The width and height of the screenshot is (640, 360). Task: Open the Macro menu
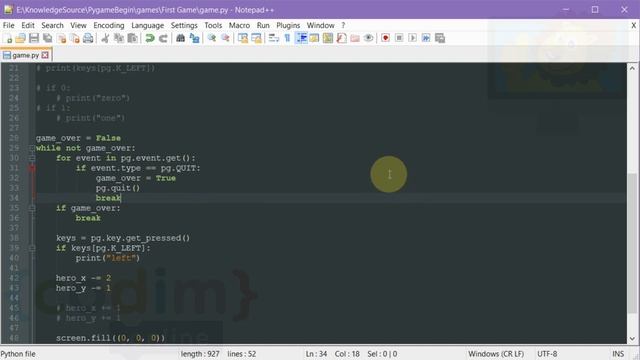tap(239, 25)
